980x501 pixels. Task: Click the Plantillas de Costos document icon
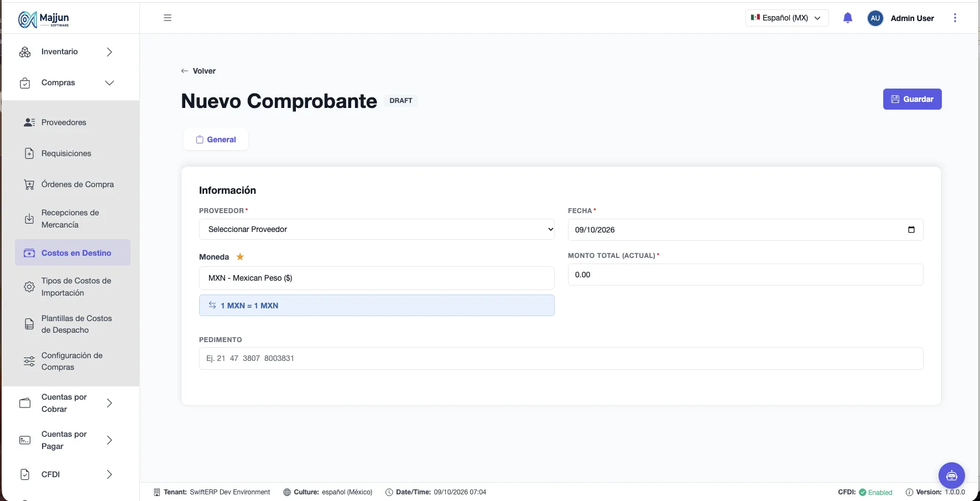(x=29, y=324)
